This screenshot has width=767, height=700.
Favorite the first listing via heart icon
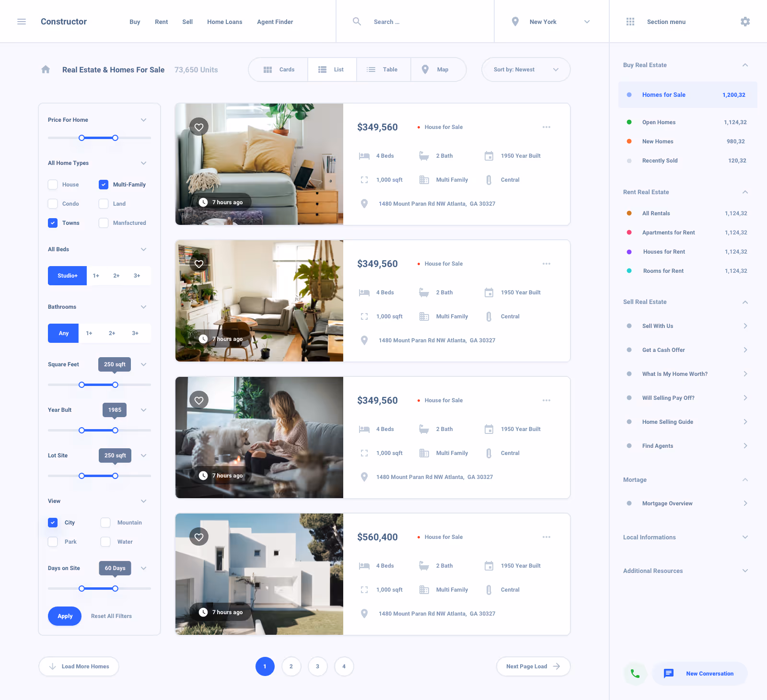point(199,127)
